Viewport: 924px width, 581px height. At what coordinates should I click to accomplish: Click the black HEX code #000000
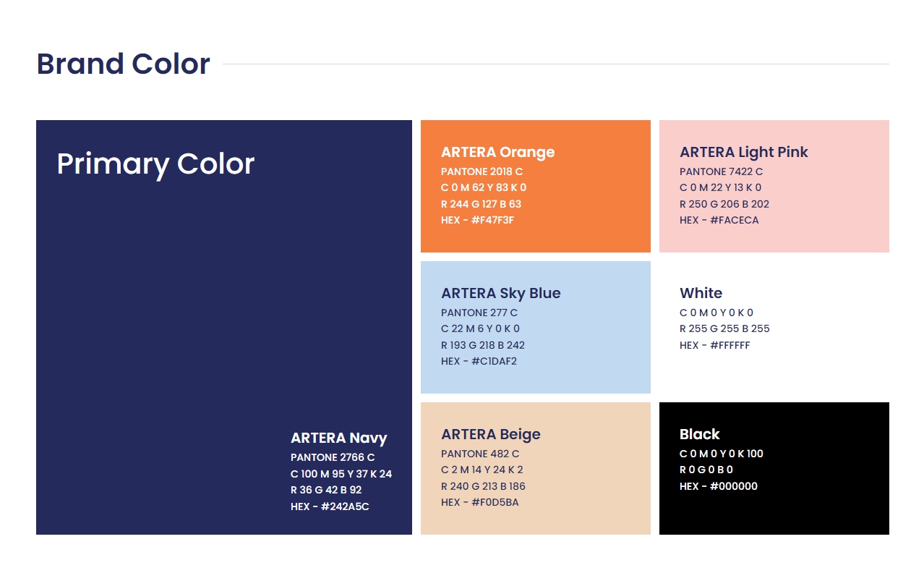718,486
